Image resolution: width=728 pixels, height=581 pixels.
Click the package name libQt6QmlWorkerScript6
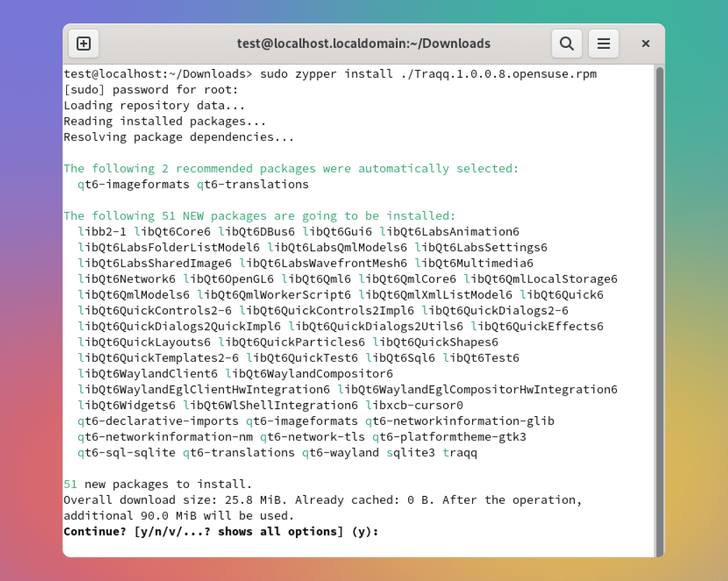(274, 295)
